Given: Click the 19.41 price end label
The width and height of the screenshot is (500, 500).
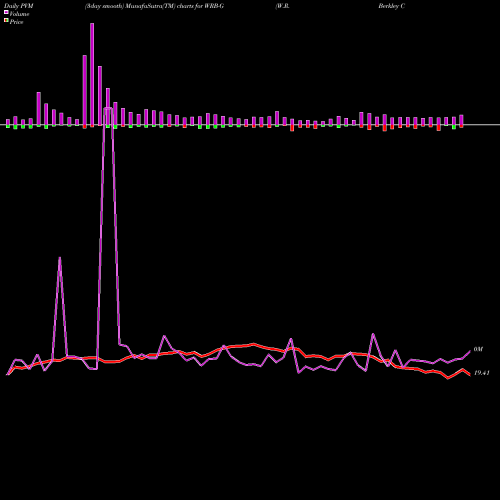Looking at the screenshot, I should 482,373.
